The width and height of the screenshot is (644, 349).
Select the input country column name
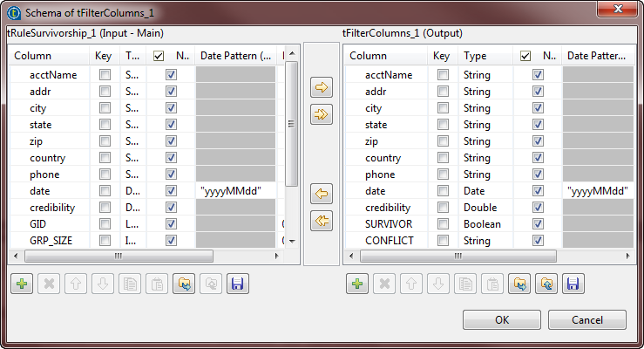pos(48,158)
